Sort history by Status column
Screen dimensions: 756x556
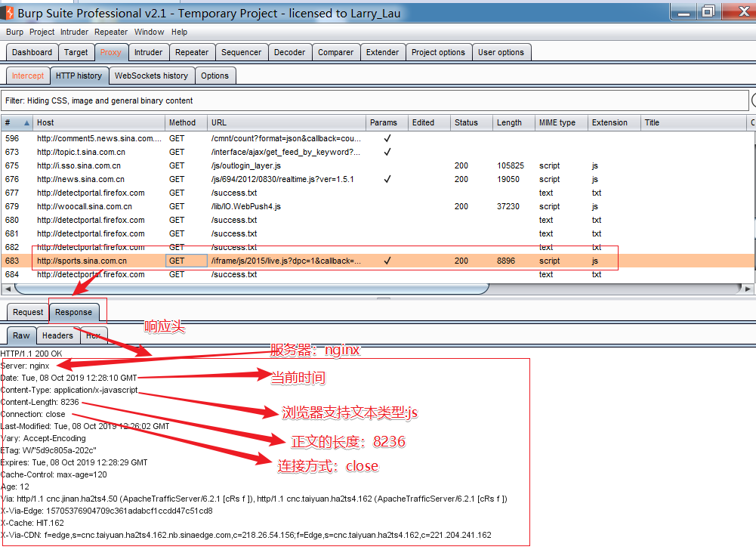(471, 122)
